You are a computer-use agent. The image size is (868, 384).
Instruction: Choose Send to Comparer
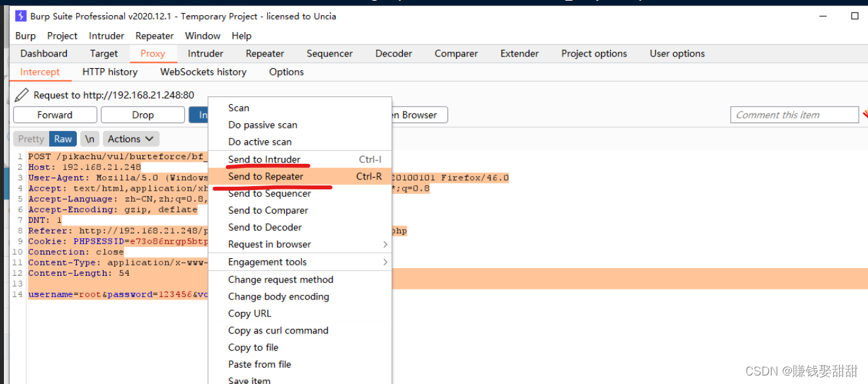tap(300, 210)
